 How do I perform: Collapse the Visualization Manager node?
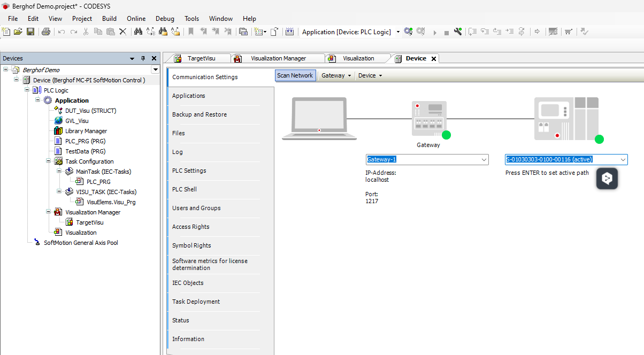click(48, 212)
